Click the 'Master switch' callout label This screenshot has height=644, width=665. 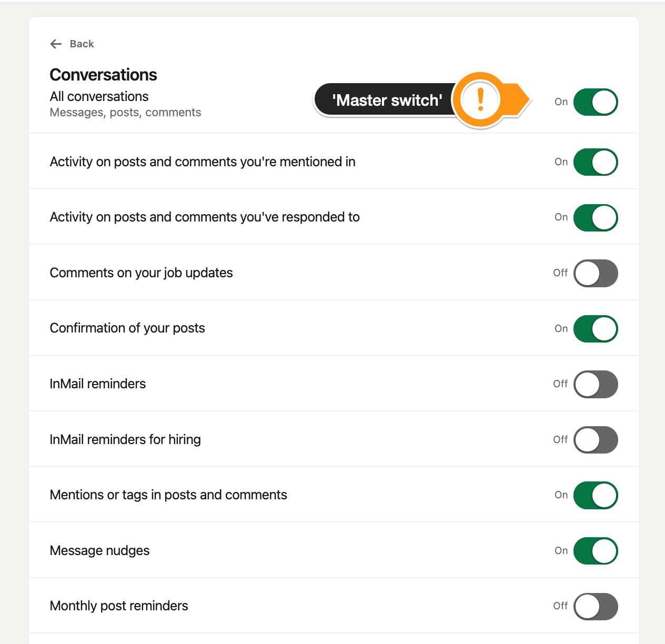click(x=387, y=100)
